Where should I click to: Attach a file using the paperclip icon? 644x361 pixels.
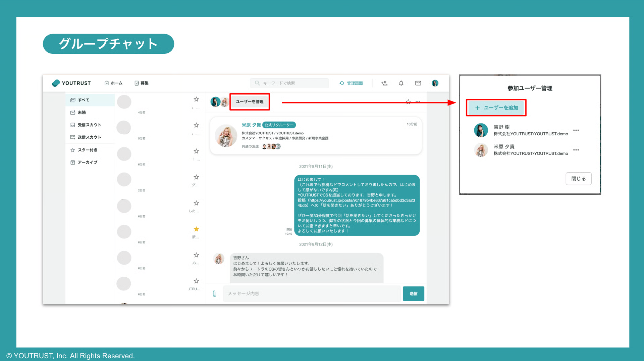pos(214,294)
